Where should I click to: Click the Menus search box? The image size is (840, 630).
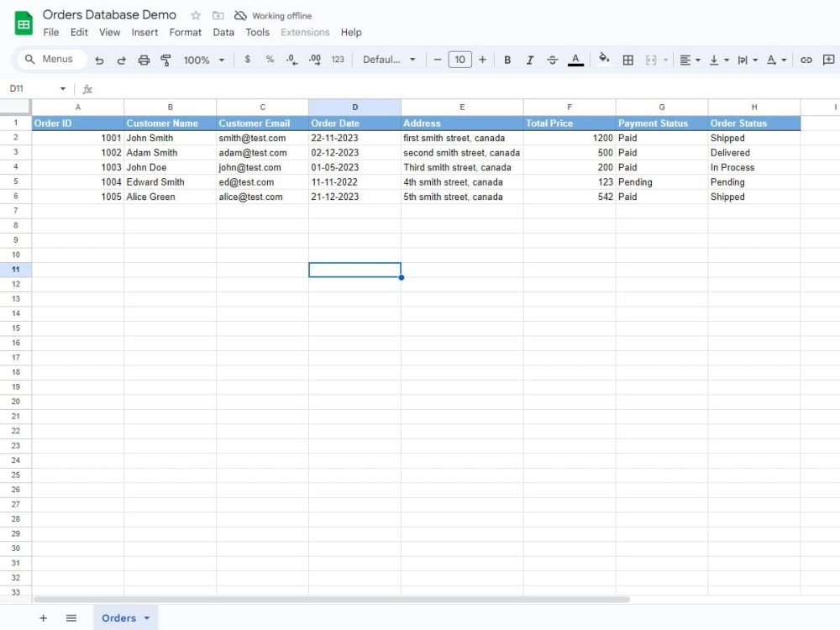tap(51, 59)
